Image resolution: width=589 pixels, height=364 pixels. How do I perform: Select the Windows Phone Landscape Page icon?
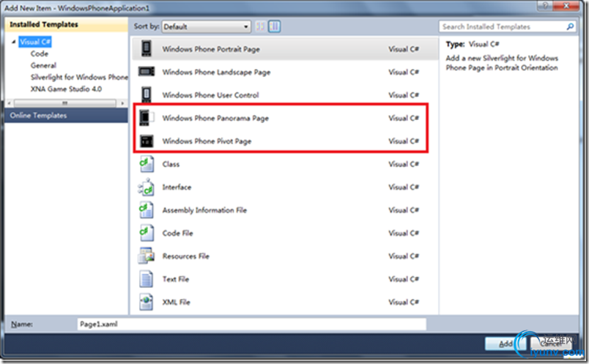146,71
